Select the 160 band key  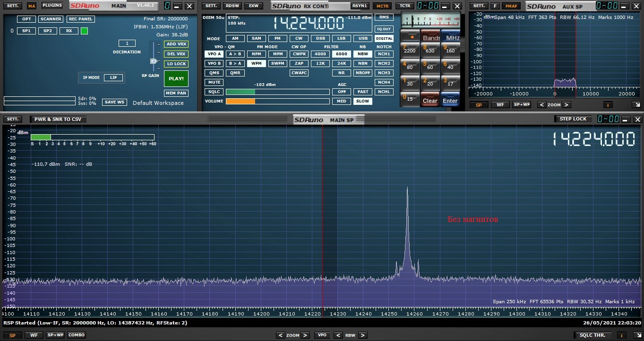coord(450,51)
